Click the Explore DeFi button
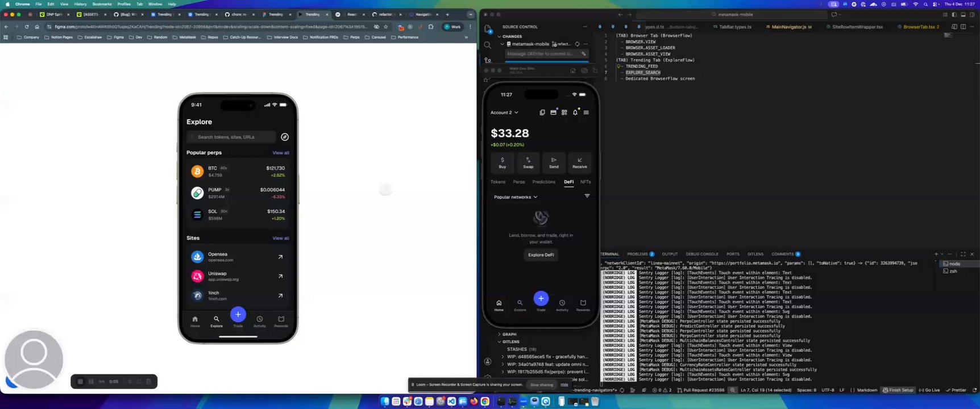The height and width of the screenshot is (409, 980). click(x=541, y=254)
